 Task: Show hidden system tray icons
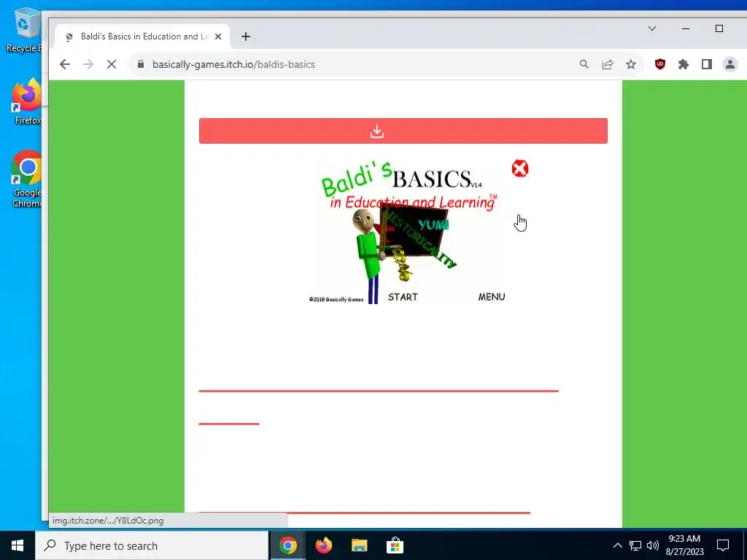617,545
